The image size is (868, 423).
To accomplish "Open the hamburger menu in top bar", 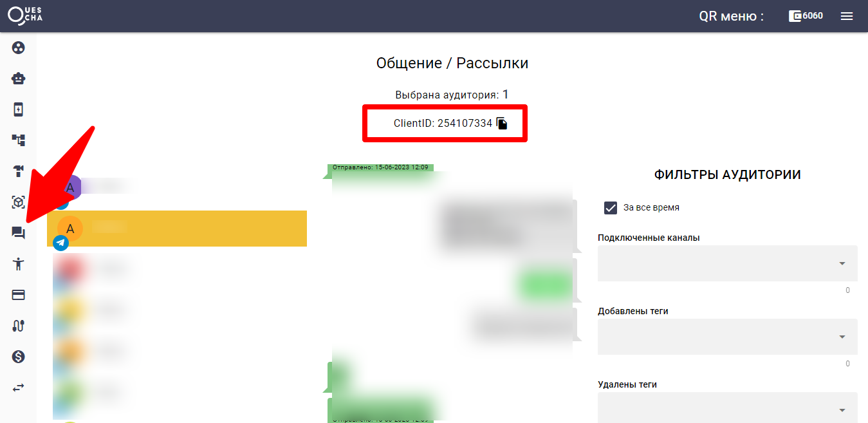I will (x=847, y=16).
